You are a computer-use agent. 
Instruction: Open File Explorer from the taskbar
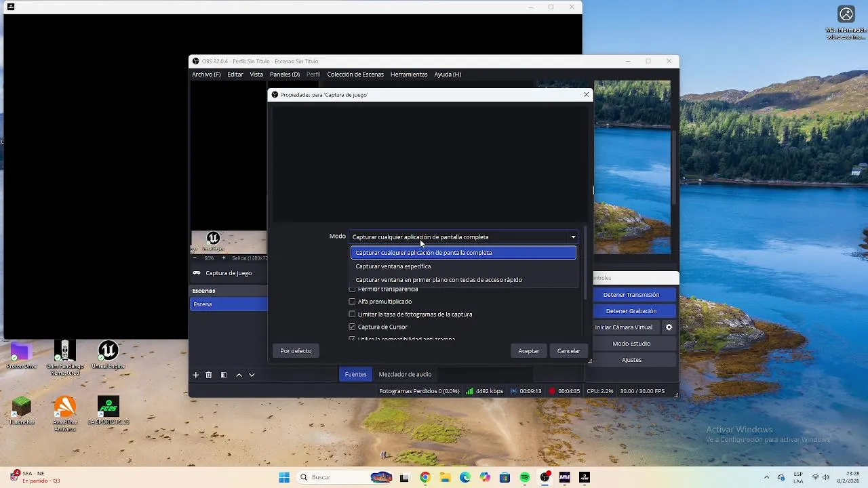445,477
